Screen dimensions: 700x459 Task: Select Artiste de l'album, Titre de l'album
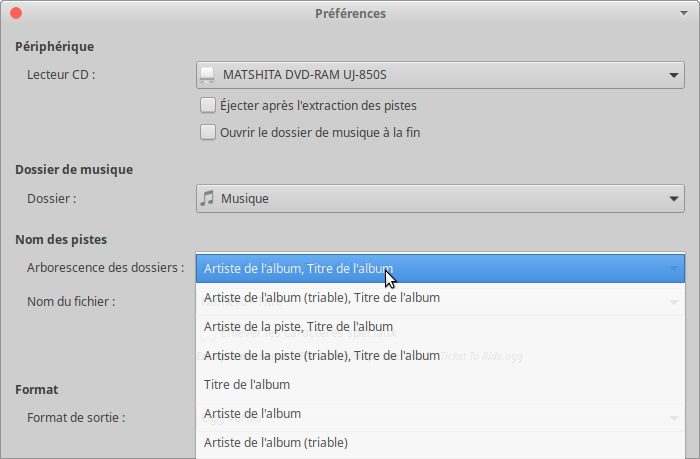click(x=440, y=268)
